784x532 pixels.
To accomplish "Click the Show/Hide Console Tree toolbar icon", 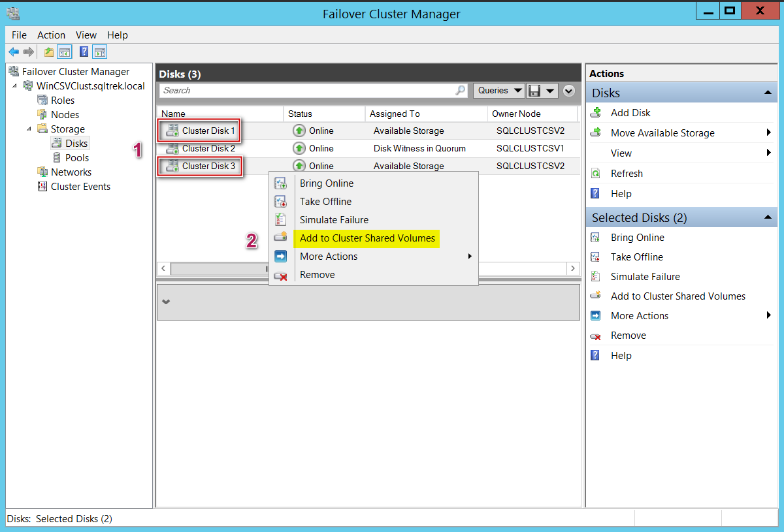I will click(65, 52).
